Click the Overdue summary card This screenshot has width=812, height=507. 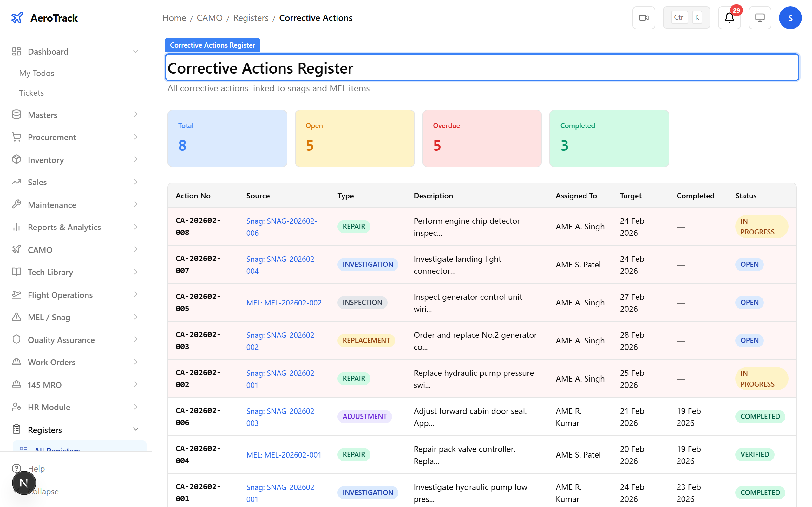click(481, 138)
